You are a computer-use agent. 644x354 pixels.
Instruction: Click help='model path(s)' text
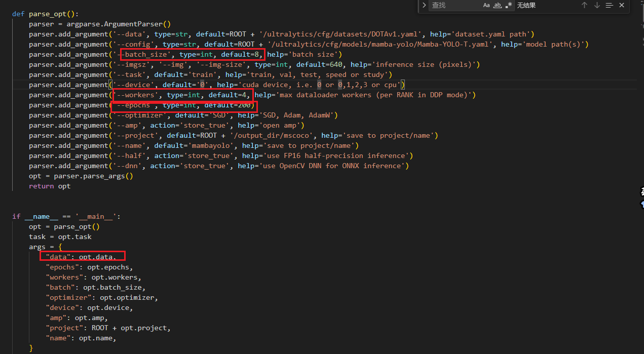pyautogui.click(x=543, y=44)
